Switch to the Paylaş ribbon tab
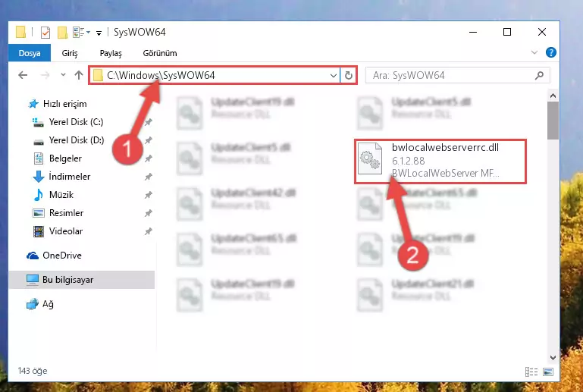The image size is (583, 392). [111, 53]
